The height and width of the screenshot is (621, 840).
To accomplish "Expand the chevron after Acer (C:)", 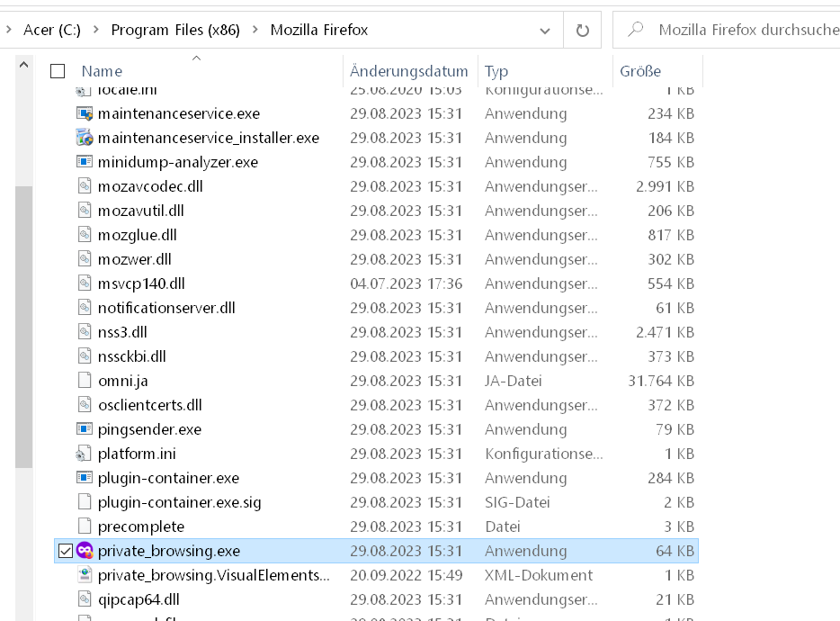I will [x=95, y=30].
